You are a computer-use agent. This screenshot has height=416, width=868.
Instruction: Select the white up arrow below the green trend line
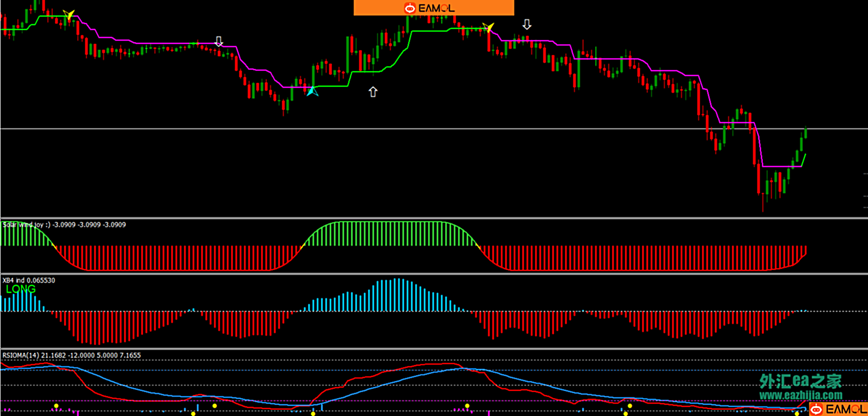373,92
